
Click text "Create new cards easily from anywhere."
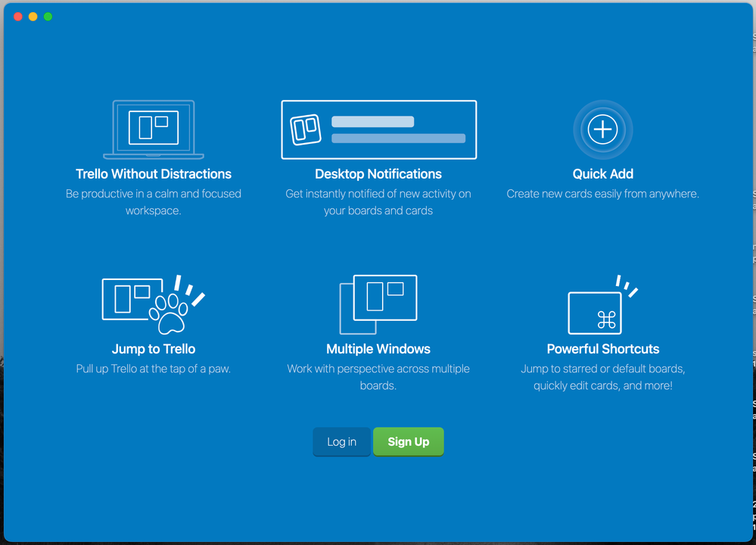tap(602, 194)
